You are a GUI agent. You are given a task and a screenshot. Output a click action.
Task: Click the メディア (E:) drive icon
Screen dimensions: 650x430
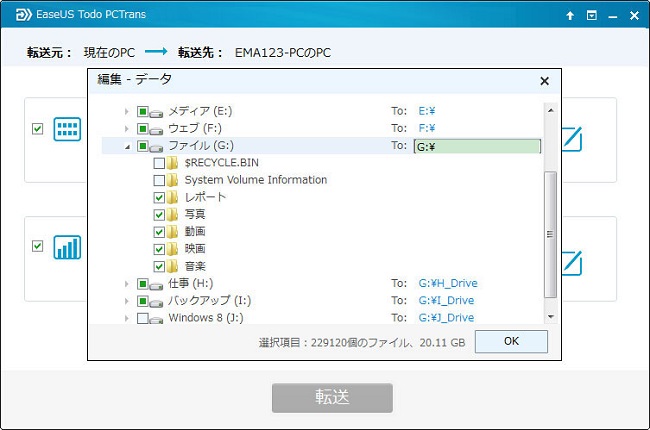click(x=156, y=113)
